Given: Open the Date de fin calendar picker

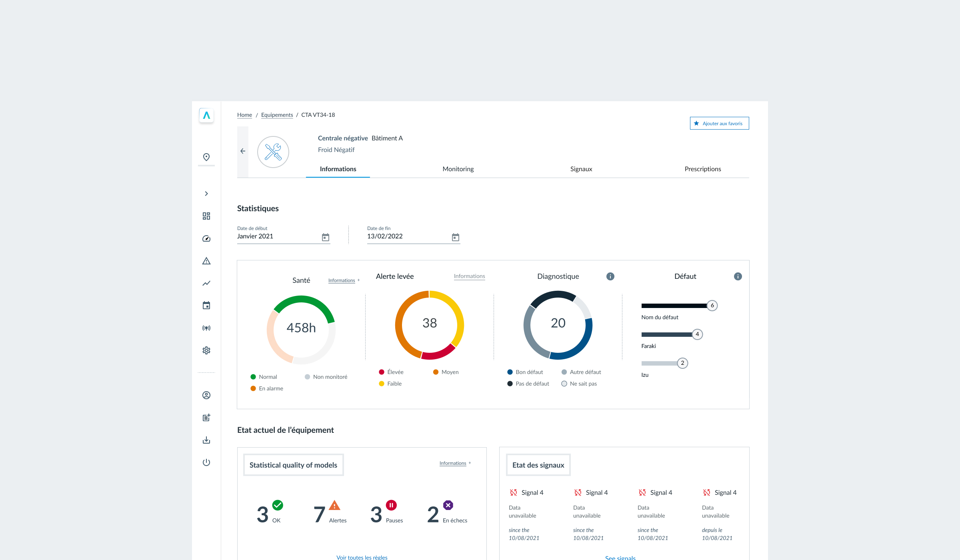Looking at the screenshot, I should click(456, 237).
